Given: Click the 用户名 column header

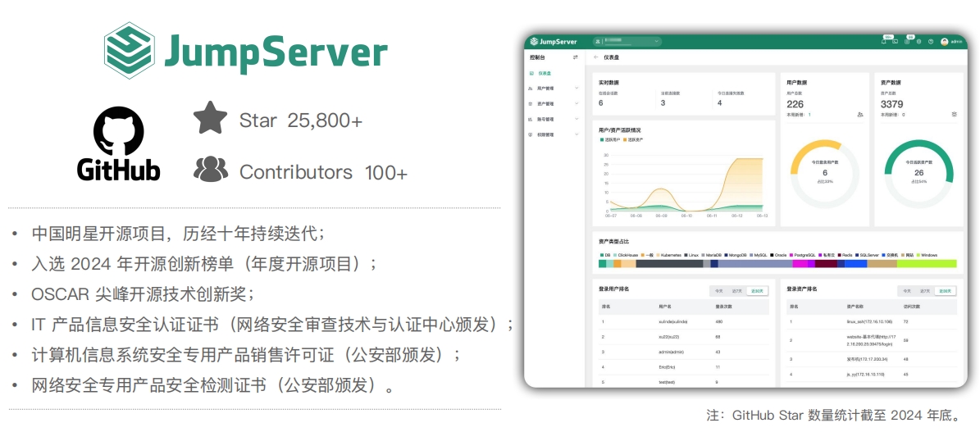Looking at the screenshot, I should (x=664, y=307).
